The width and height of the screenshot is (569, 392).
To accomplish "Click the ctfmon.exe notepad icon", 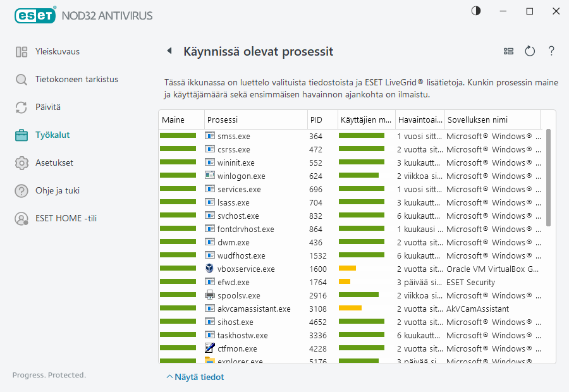I will [210, 348].
